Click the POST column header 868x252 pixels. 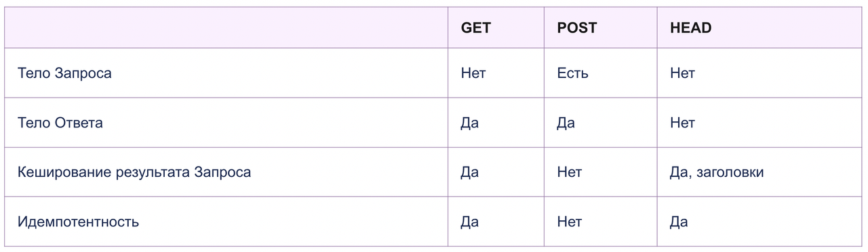(x=576, y=28)
